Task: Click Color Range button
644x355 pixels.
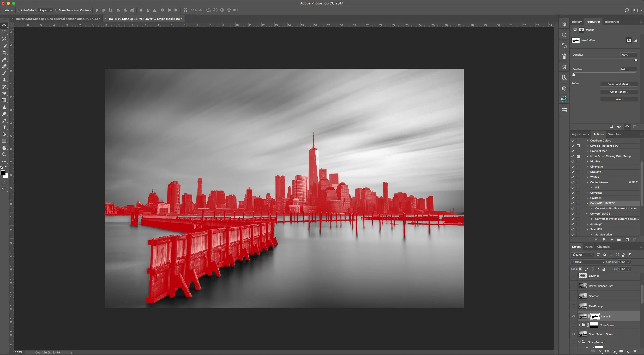Action: [x=619, y=92]
